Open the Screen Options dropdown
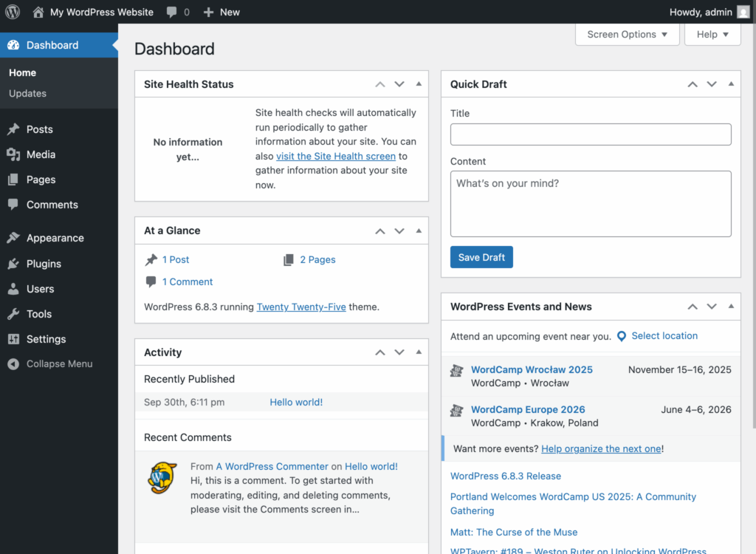Screen dimensions: 756x554 point(627,34)
